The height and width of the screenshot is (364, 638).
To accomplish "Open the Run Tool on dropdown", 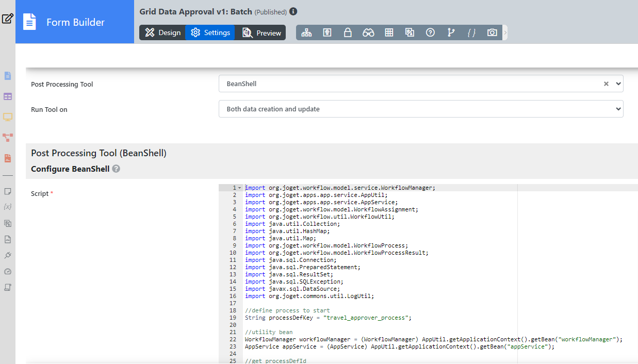I will tap(421, 109).
